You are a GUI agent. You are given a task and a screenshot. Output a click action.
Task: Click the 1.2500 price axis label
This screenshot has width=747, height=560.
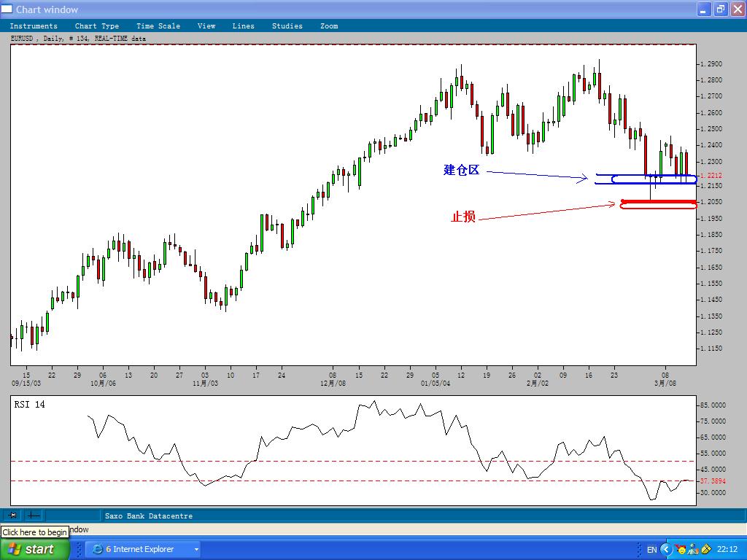tap(711, 129)
